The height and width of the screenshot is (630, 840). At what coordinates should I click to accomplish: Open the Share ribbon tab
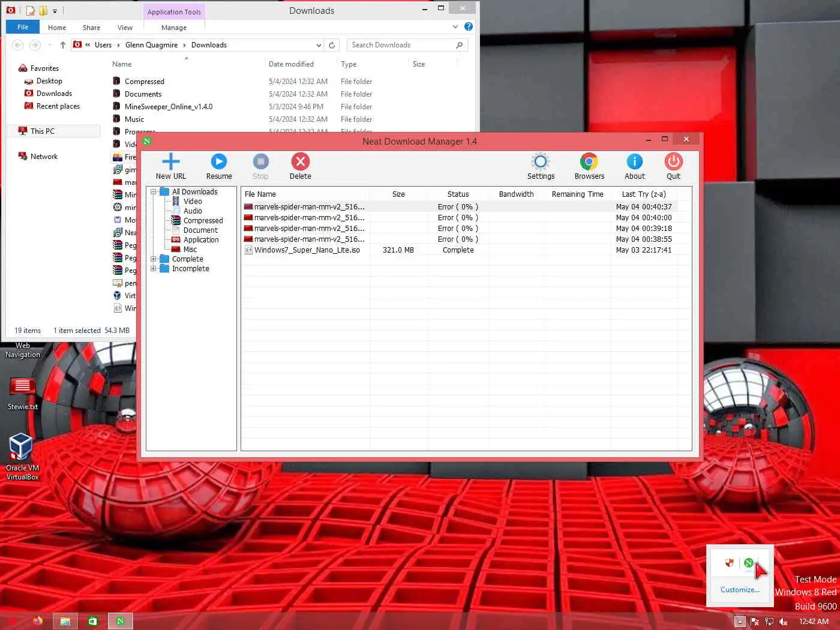point(91,28)
